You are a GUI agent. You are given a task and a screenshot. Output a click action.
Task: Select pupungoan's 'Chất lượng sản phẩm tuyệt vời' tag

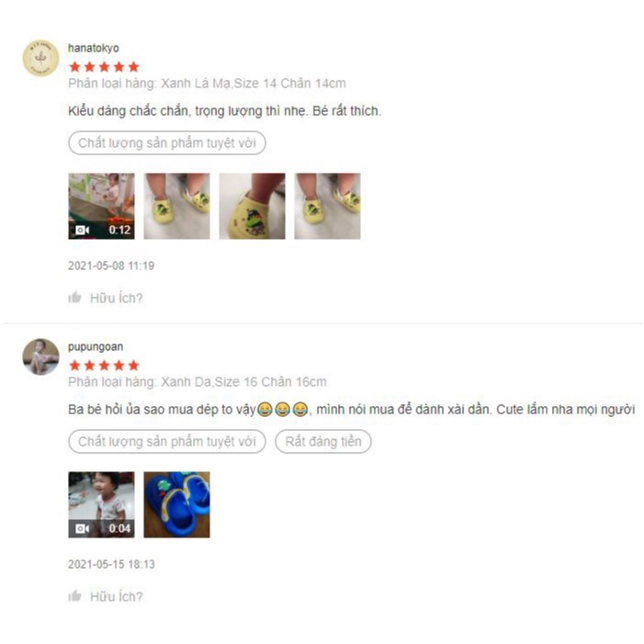tap(167, 442)
